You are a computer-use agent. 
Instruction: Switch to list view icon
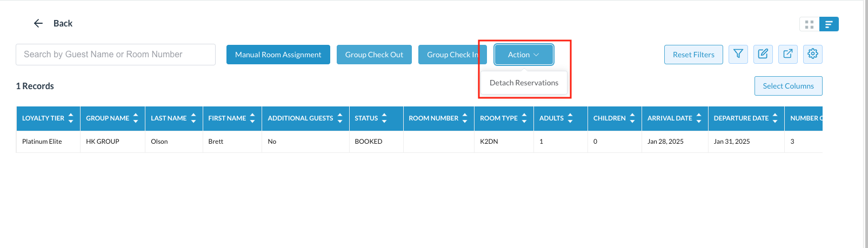(829, 24)
